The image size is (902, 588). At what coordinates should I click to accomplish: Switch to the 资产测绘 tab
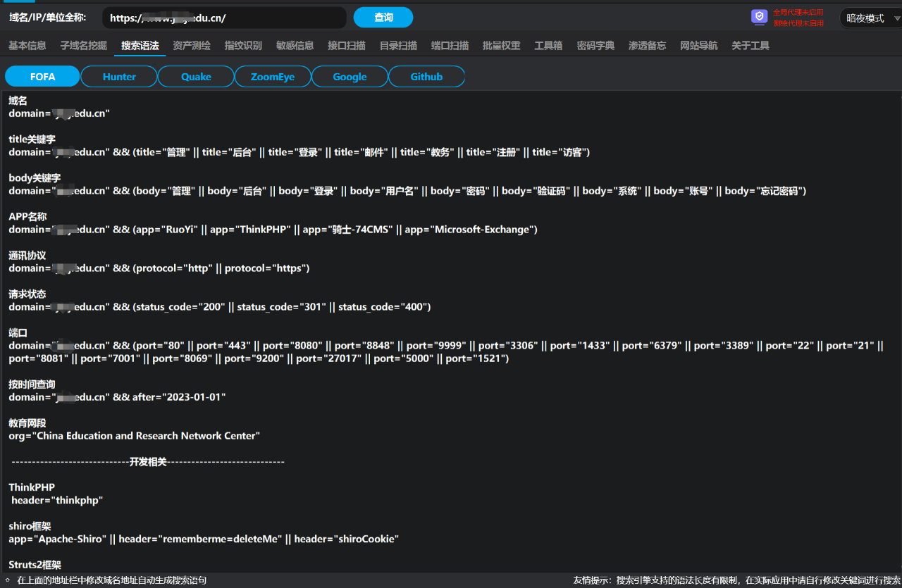coord(192,46)
